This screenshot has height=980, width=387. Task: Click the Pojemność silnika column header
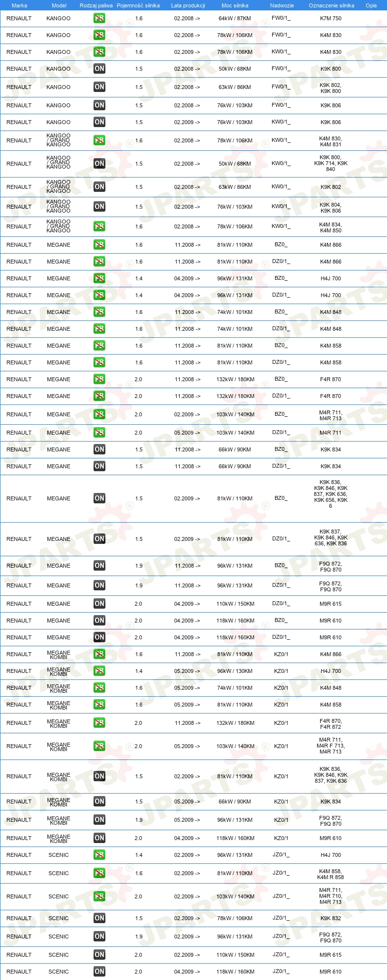pos(139,5)
